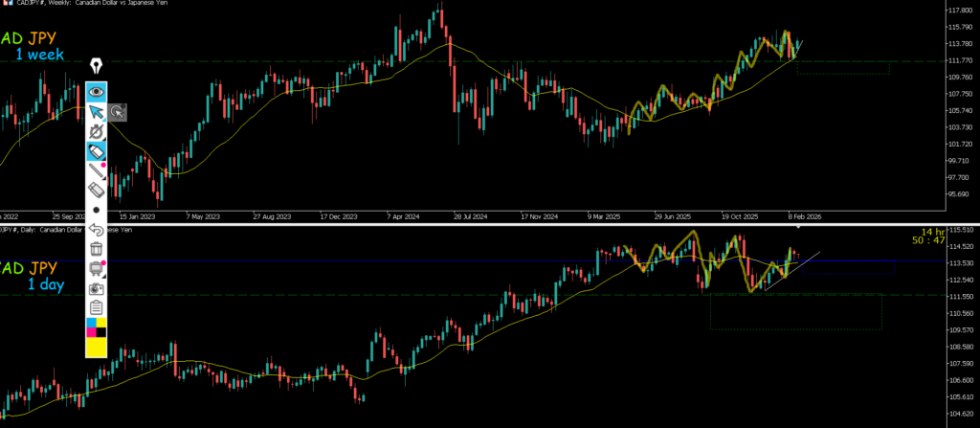
Task: Clear all ink with the trash icon
Action: (97, 249)
